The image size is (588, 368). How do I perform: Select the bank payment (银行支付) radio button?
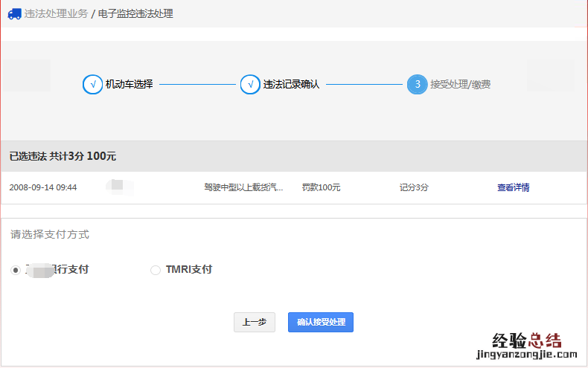(16, 270)
